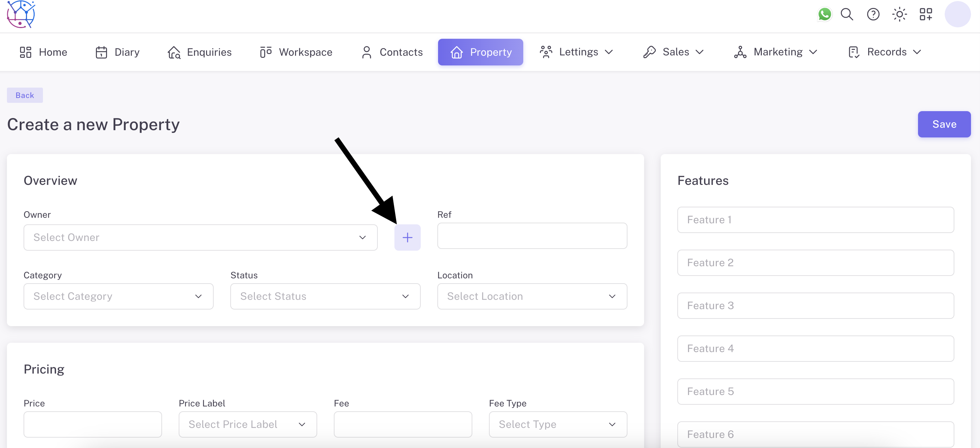Open the apps grid plus icon

(926, 15)
